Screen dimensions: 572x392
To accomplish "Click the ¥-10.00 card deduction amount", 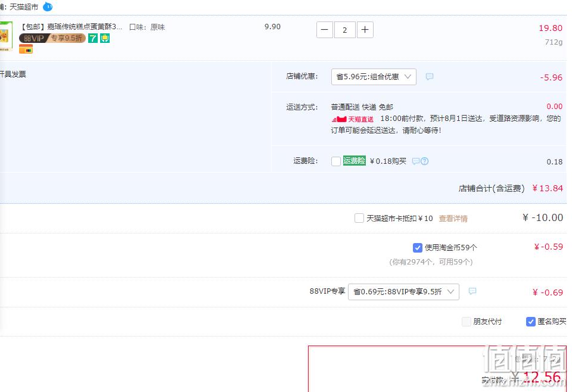I will pos(543,217).
